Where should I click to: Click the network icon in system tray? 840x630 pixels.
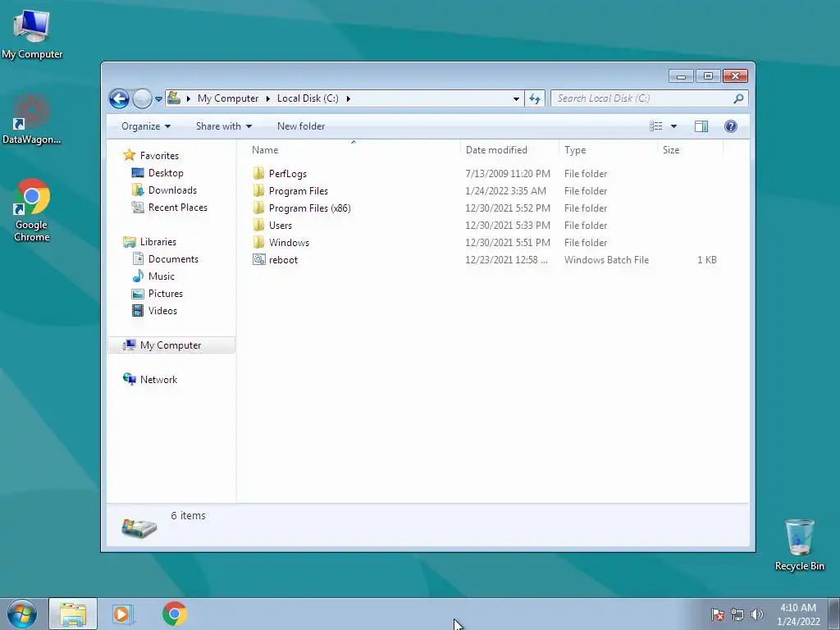pyautogui.click(x=737, y=614)
